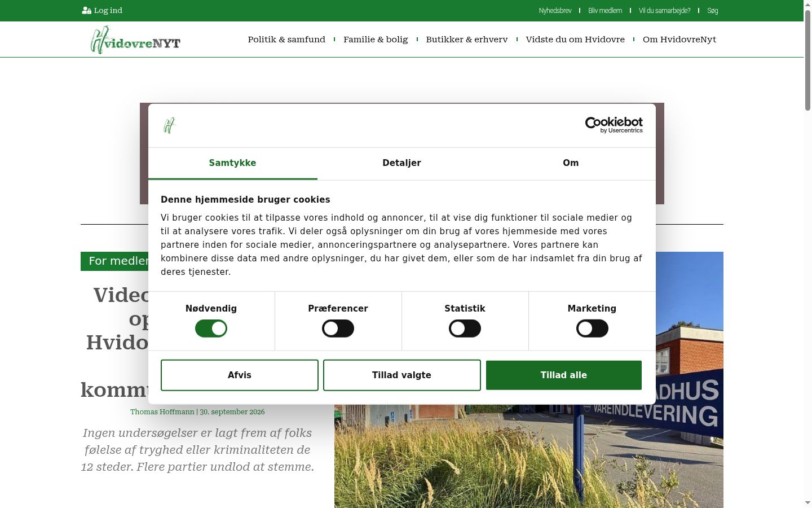Open the Familie & bolig menu

coord(376,40)
